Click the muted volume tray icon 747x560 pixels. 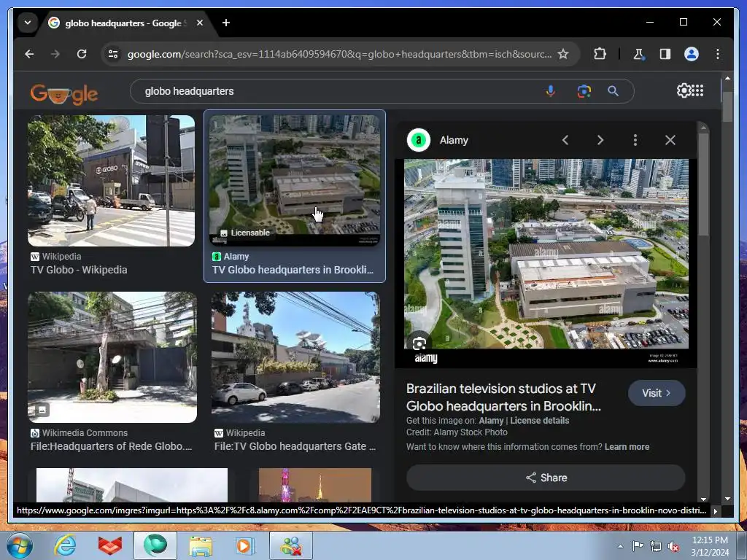[673, 546]
